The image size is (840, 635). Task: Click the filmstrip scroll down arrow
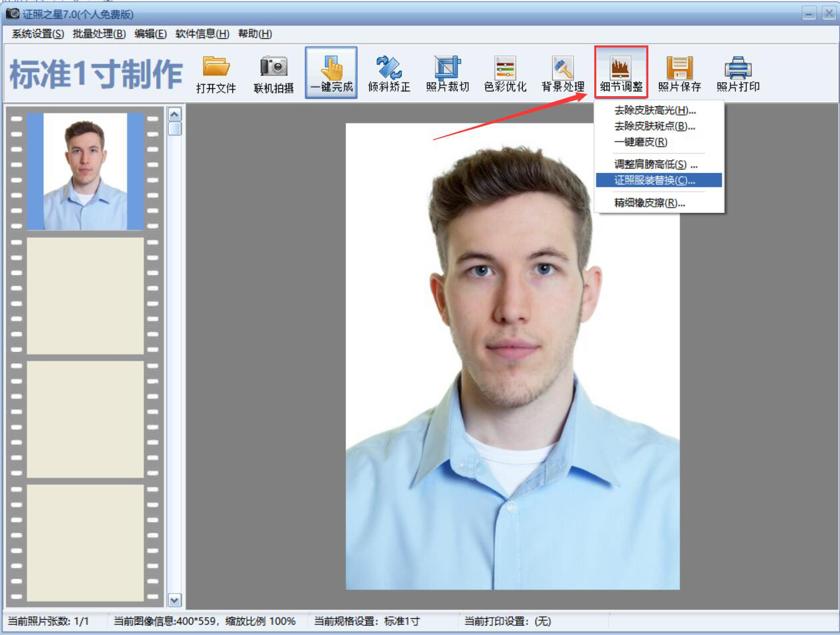click(174, 600)
